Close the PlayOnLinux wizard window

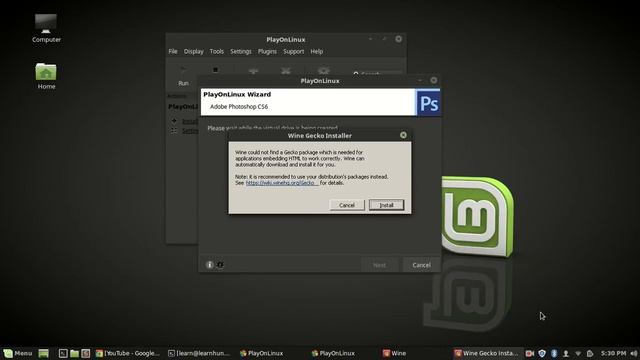tap(433, 80)
